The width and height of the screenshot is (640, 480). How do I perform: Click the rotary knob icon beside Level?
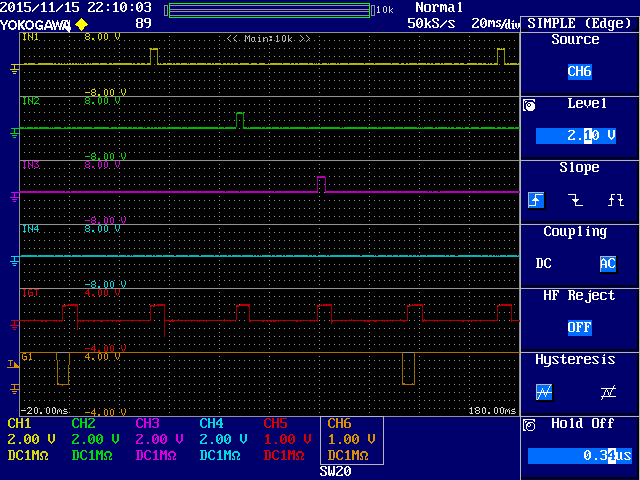(x=529, y=106)
